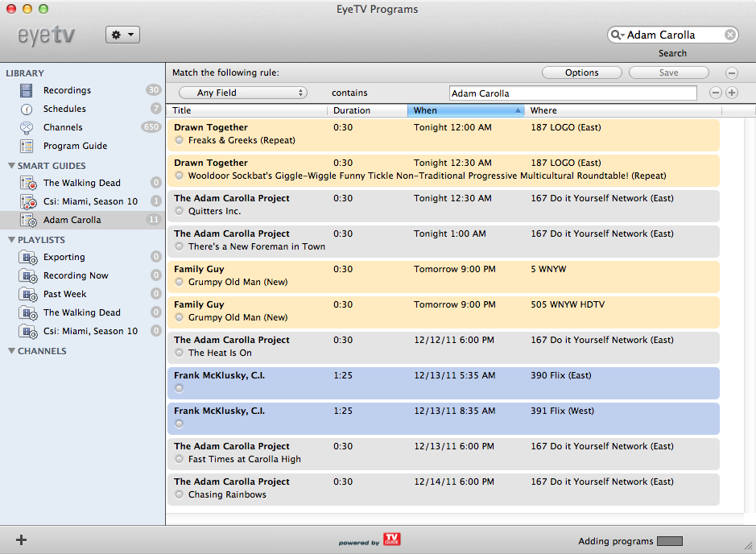
Task: Toggle record button for Quitters Inc.
Action: [x=180, y=211]
